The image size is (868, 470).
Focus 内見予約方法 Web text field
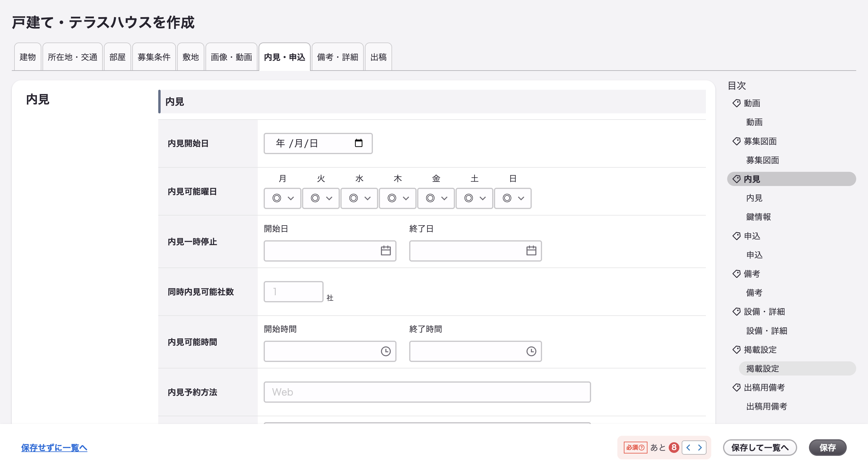pos(427,392)
